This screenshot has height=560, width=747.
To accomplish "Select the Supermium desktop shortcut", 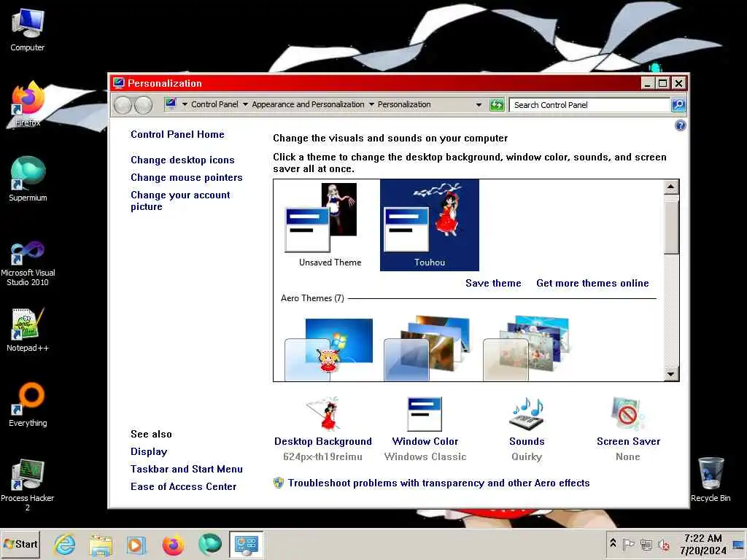I will tap(28, 179).
